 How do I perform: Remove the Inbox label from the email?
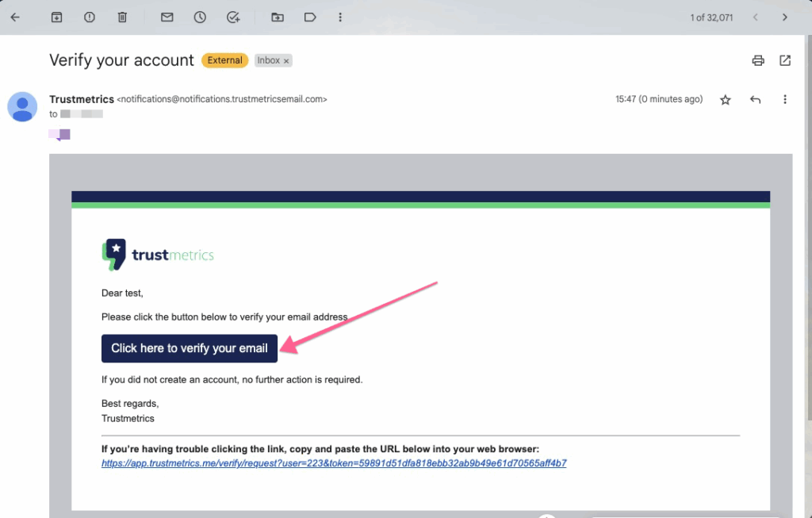tap(286, 60)
